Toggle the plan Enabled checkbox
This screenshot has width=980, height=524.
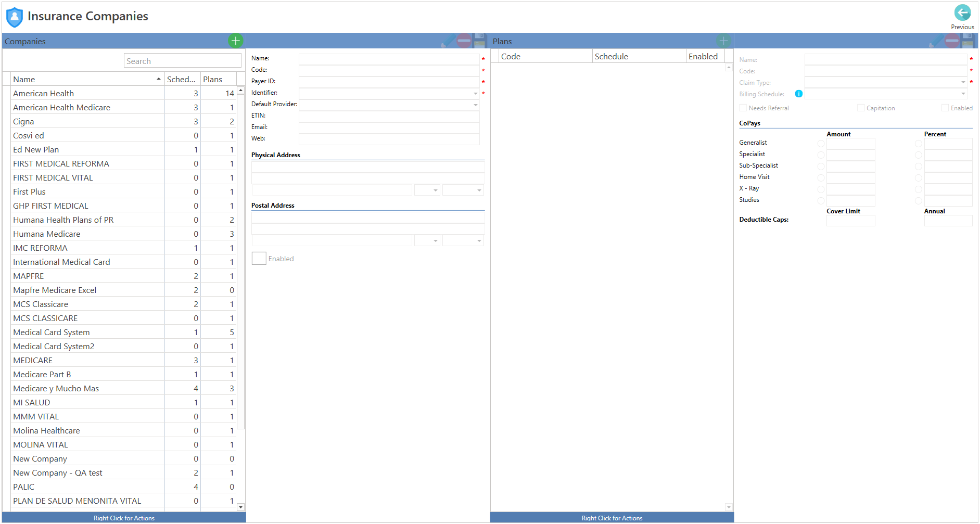click(945, 108)
